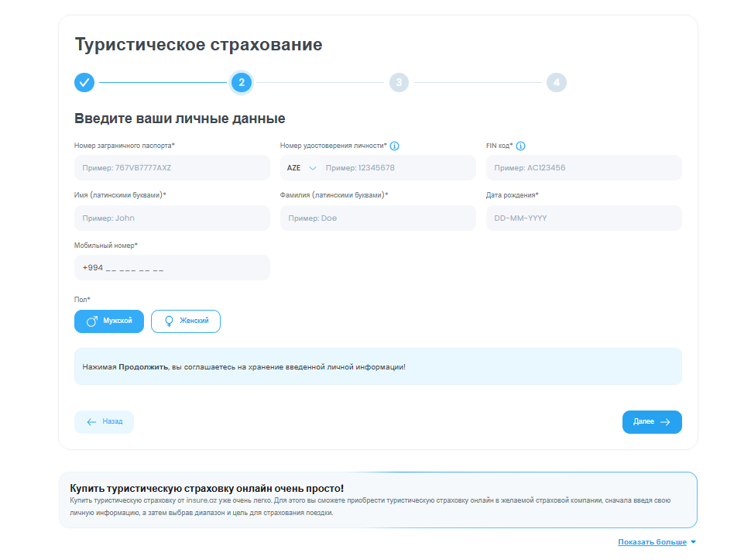751x560 pixels.
Task: Click info icon next to identity card number
Action: pyautogui.click(x=395, y=146)
